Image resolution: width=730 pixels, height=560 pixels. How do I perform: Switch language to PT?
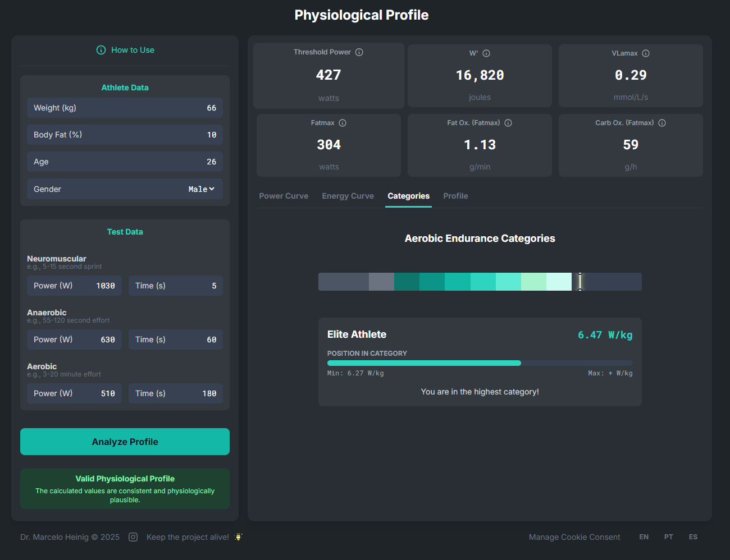(668, 537)
